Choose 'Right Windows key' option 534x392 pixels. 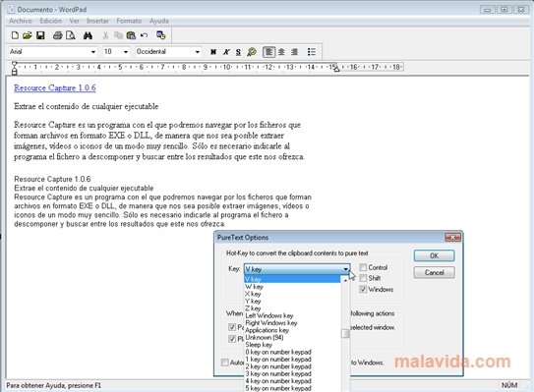[x=292, y=323]
